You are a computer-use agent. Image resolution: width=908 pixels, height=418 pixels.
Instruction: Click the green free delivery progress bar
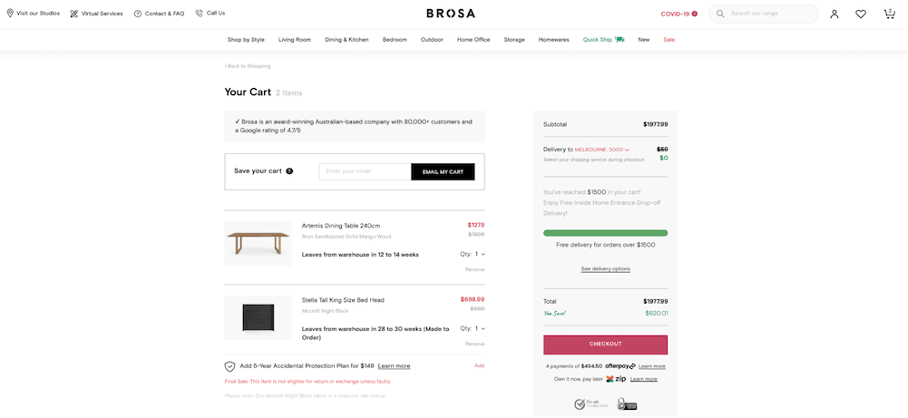605,233
